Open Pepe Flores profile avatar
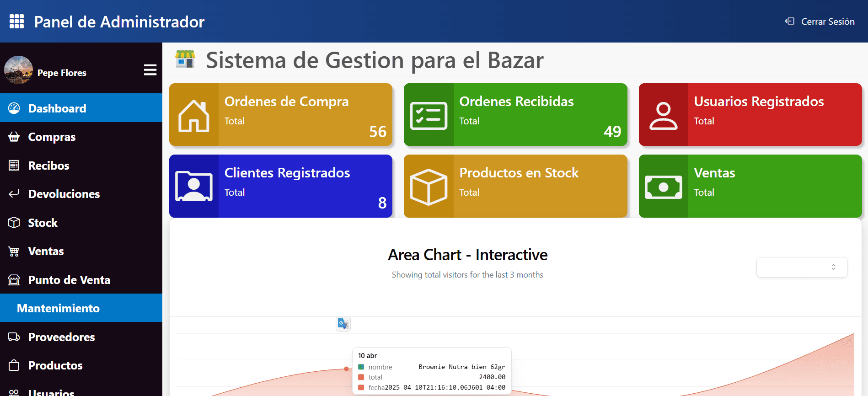 coord(18,70)
